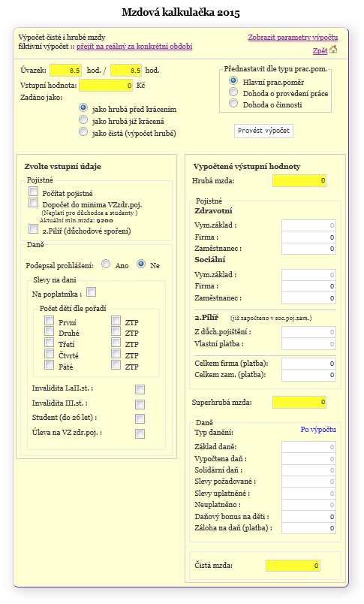Viewport: 364px width, 604px height.
Task: Tick Dopočet do minima VZzdr.poj. checkbox
Action: 34,203
